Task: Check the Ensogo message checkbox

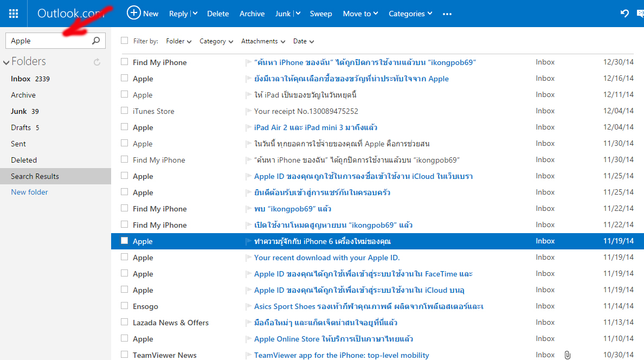Action: (125, 306)
